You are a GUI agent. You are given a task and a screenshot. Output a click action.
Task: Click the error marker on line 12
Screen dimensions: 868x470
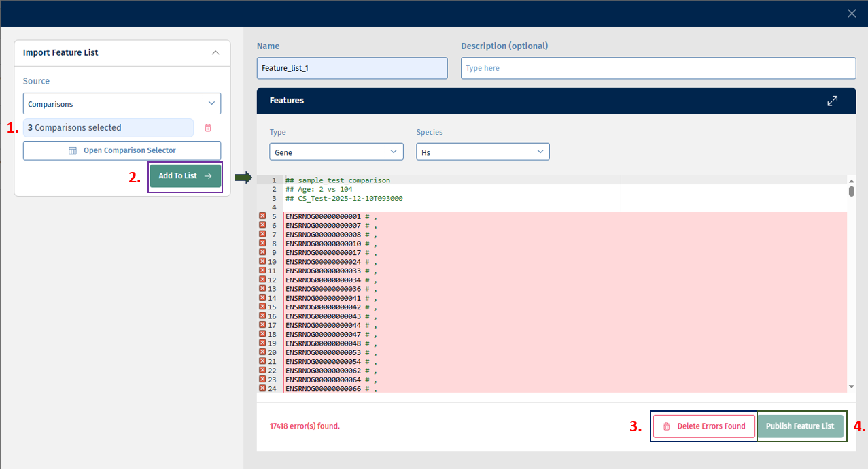pyautogui.click(x=262, y=280)
